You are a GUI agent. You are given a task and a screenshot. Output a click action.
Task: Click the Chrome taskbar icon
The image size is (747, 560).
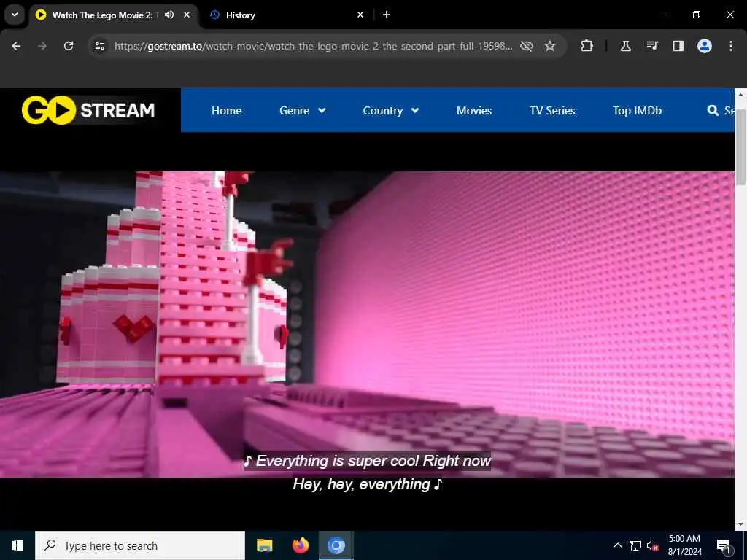coord(336,545)
